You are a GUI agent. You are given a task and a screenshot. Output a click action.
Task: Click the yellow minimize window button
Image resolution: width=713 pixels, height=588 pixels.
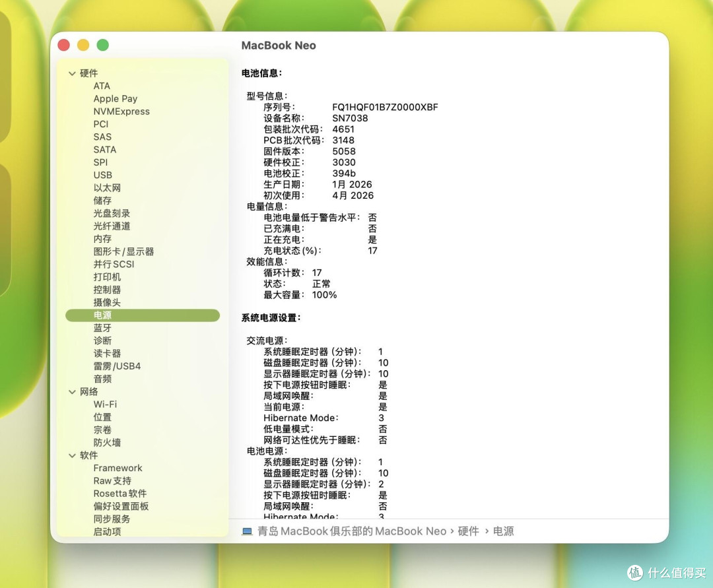(83, 45)
